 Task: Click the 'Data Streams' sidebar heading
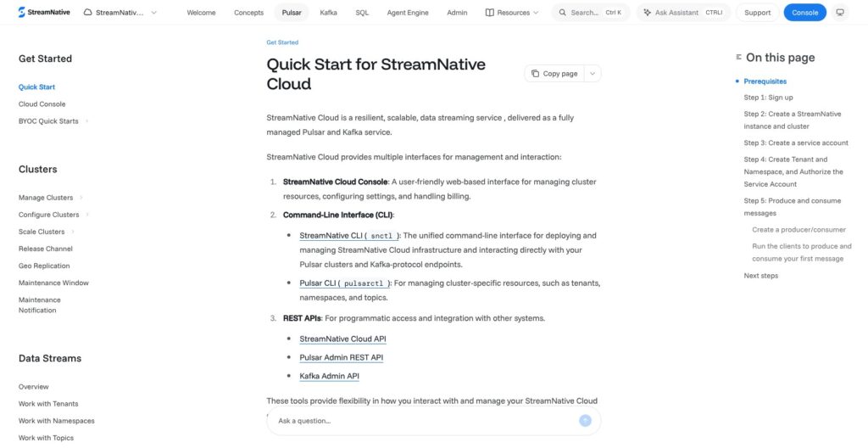[x=50, y=358]
